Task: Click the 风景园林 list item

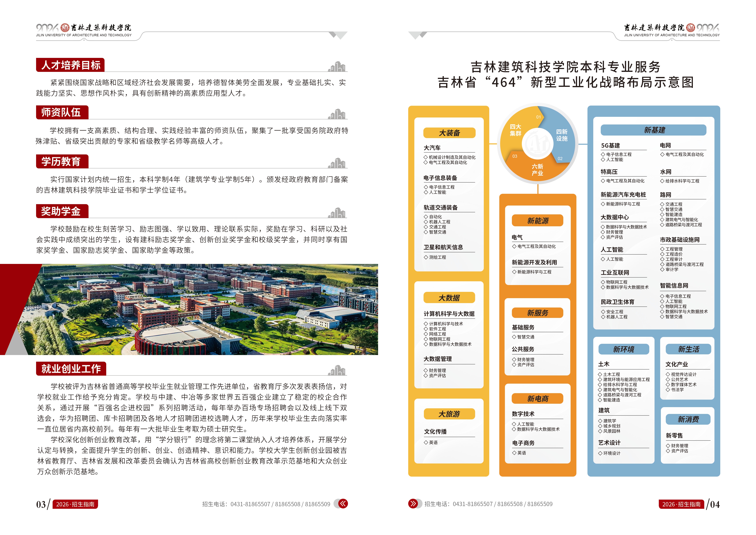Action: [609, 431]
